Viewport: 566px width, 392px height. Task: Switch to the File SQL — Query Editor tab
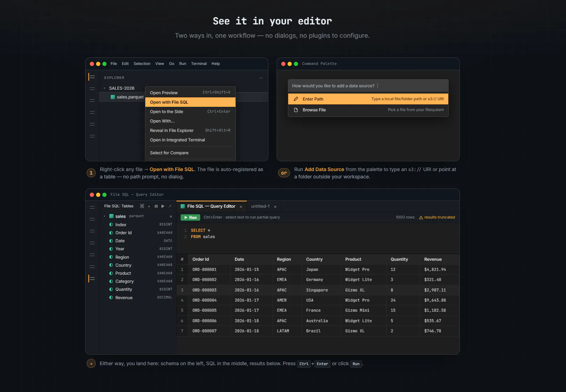point(211,206)
